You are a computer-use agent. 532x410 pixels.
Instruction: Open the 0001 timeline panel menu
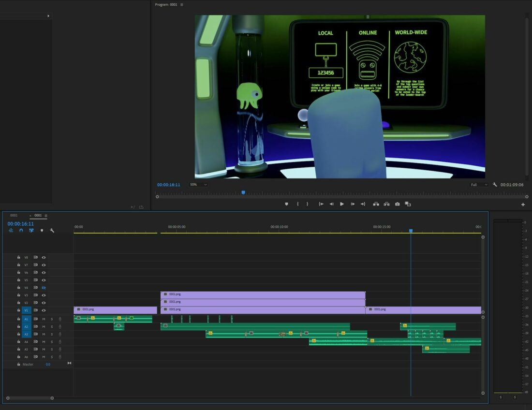coord(46,216)
